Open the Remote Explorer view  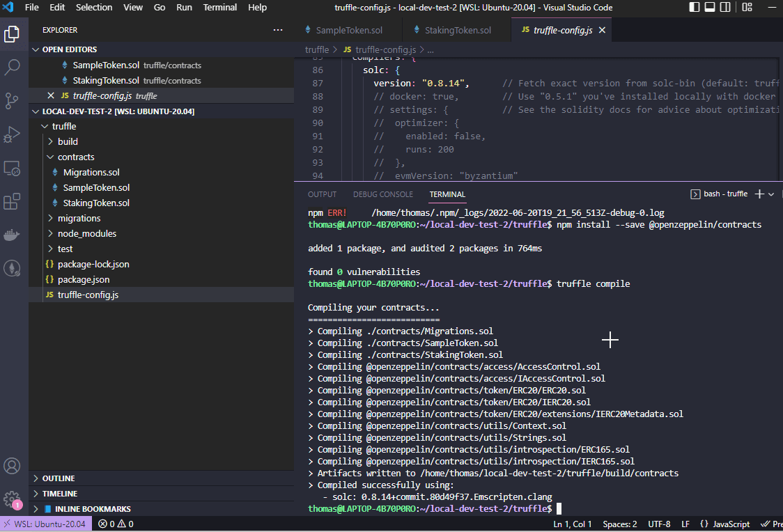[x=12, y=169]
